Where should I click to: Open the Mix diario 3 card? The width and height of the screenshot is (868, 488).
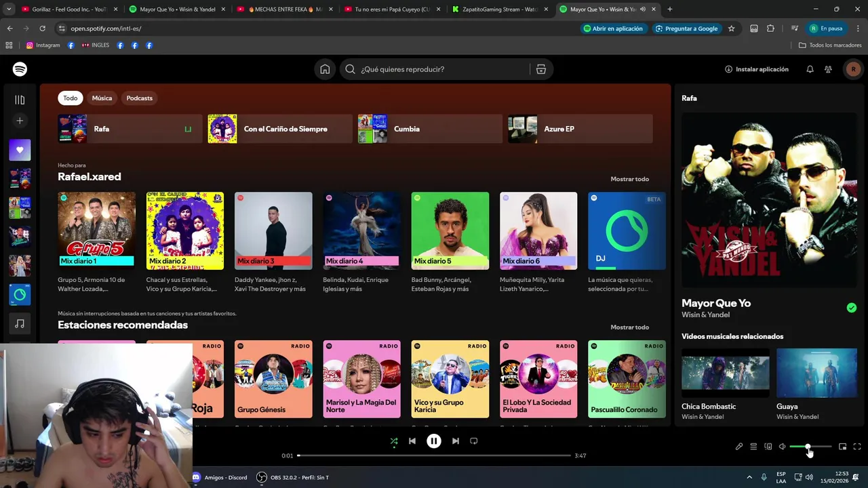click(273, 243)
